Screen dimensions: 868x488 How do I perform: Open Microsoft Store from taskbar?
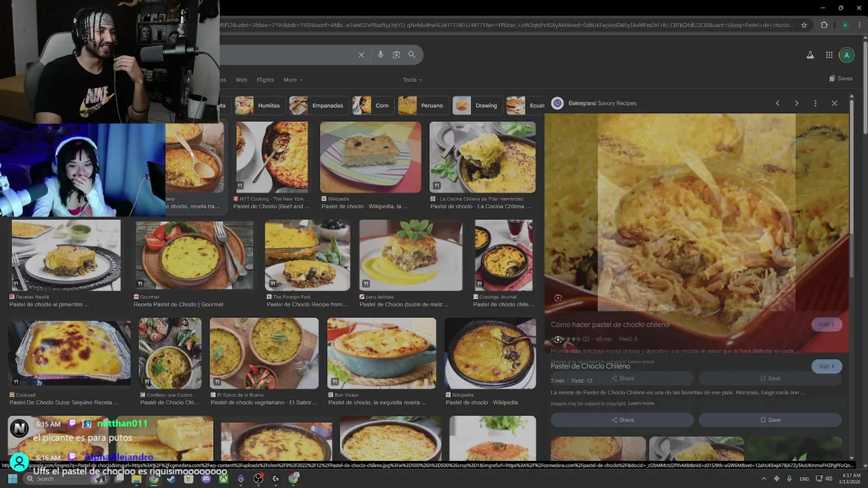point(189,479)
